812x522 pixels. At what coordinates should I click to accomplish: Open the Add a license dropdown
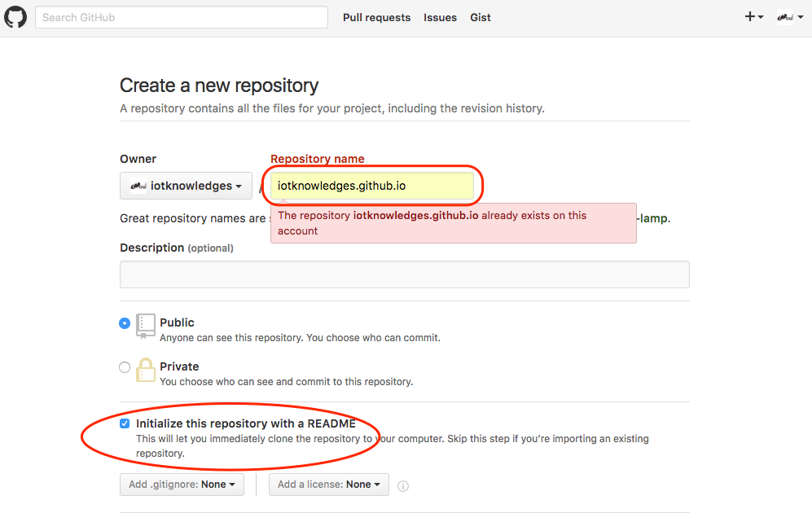pos(328,485)
